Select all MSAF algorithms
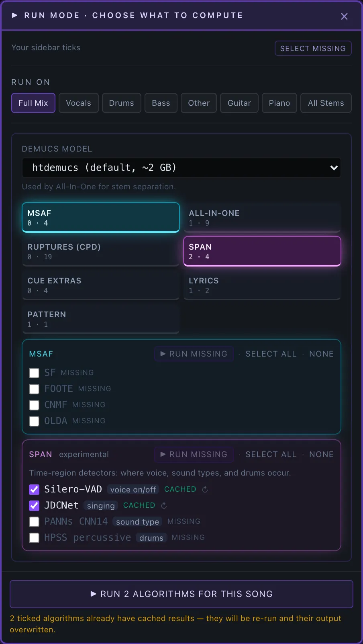 (x=271, y=354)
